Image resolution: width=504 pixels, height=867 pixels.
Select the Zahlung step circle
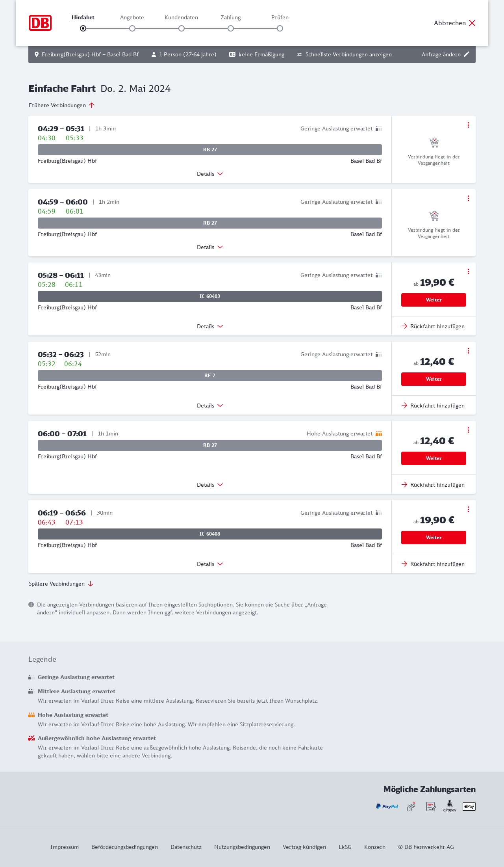(231, 28)
